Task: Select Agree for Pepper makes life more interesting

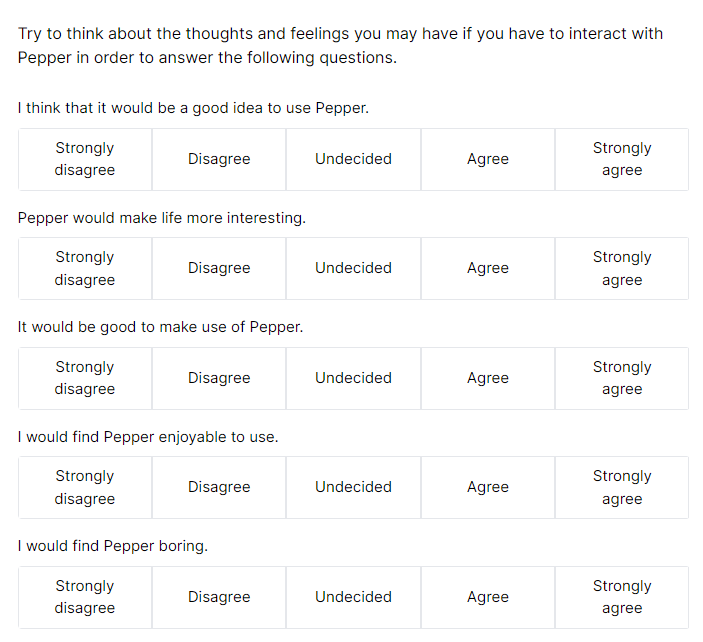Action: click(x=488, y=268)
